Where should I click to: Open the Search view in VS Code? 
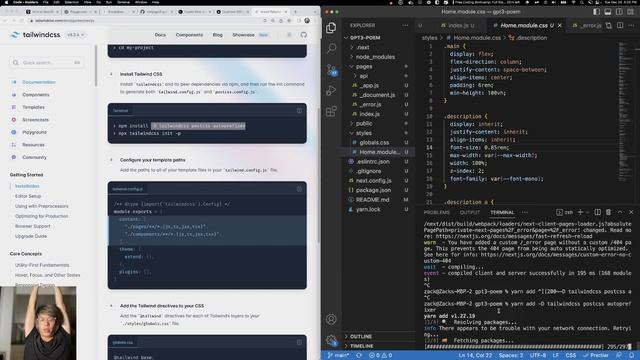click(x=331, y=48)
